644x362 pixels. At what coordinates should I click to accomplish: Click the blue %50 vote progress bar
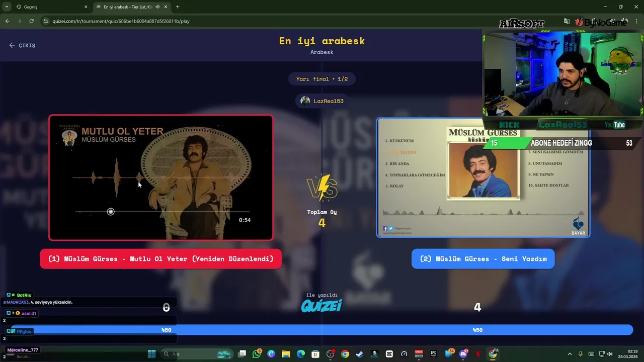coord(322,330)
